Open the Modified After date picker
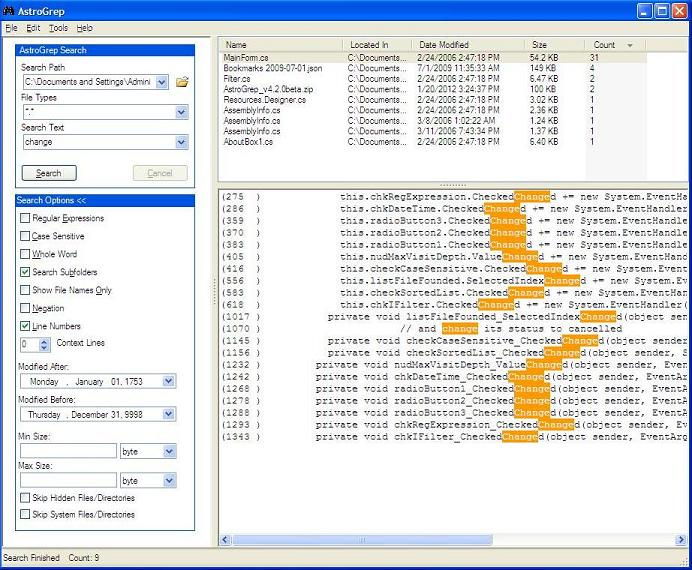The image size is (692, 570). (168, 382)
